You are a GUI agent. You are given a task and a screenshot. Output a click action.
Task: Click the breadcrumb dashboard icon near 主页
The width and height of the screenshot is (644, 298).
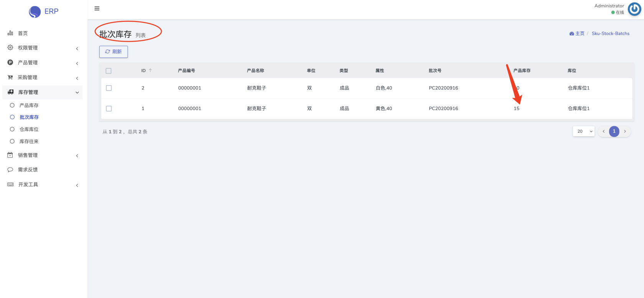pos(572,34)
